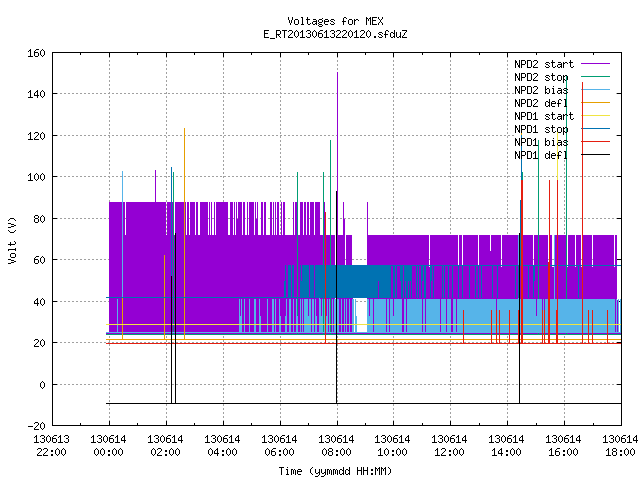
Task: Click the 'NPD2 stop' legend label
Action: tap(541, 77)
